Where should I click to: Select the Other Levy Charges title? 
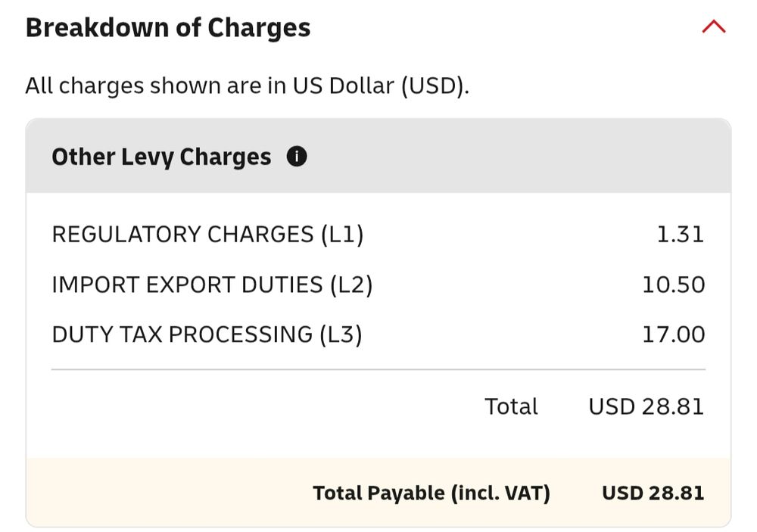point(161,157)
